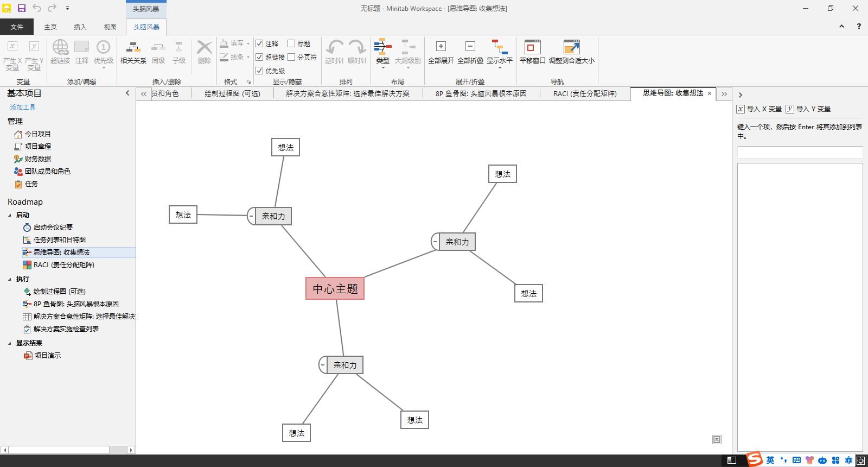Collapse the 启动 tree section
The height and width of the screenshot is (467, 868).
(10, 215)
